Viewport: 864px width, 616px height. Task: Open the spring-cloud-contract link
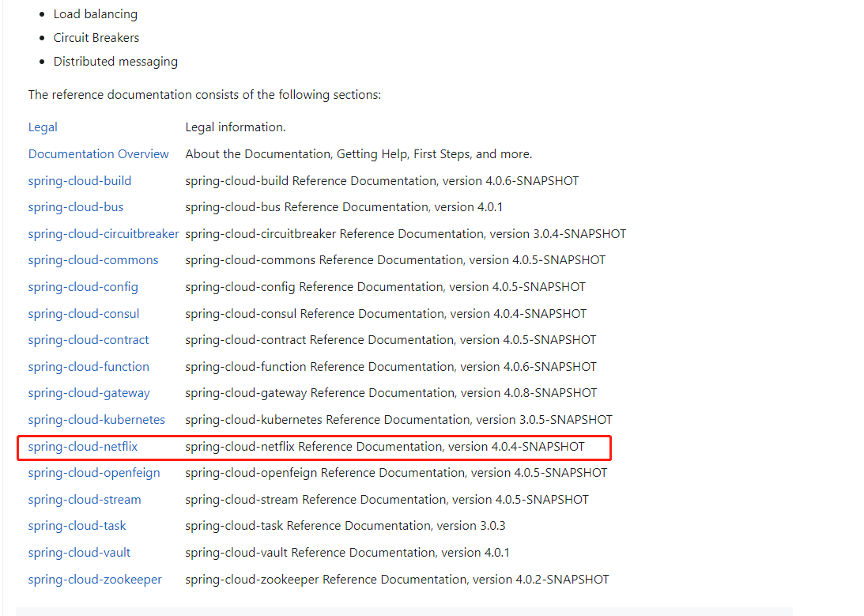click(89, 340)
